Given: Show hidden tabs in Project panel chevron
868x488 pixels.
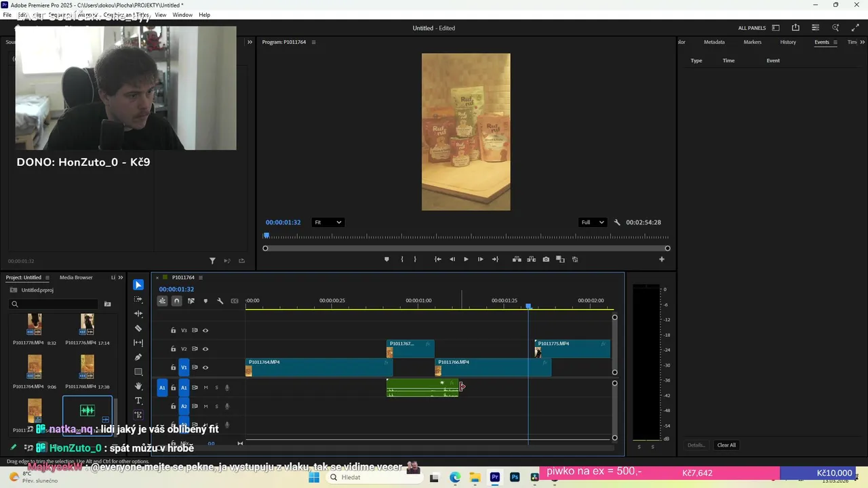Looking at the screenshot, I should tap(121, 277).
